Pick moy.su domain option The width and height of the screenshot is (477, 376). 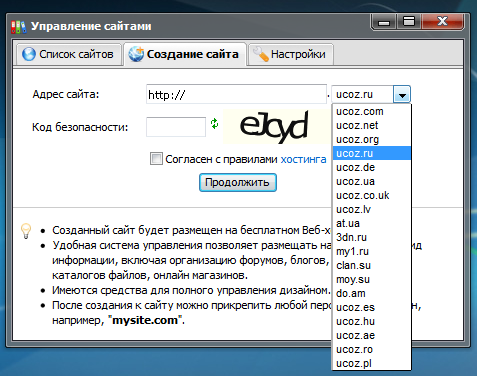[x=372, y=279]
